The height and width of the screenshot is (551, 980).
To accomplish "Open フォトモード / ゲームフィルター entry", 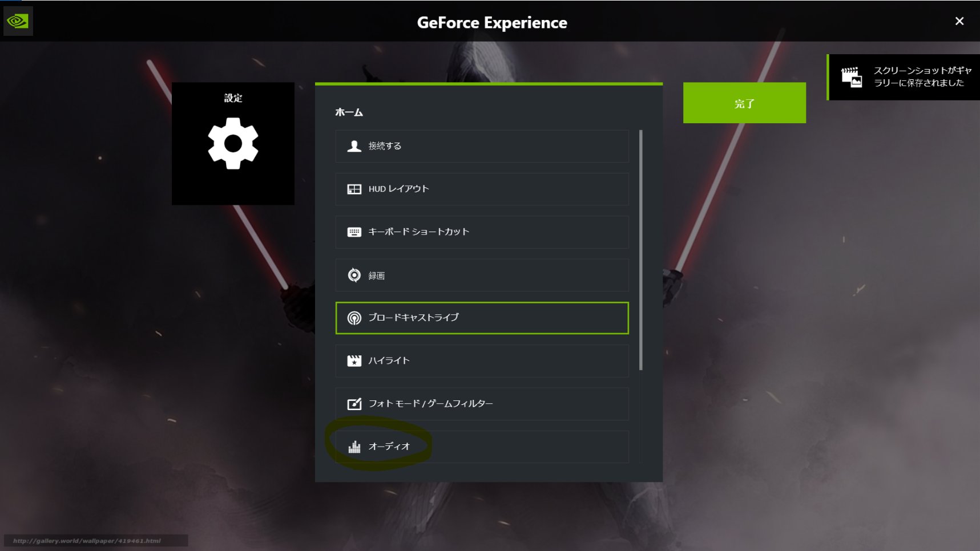I will point(482,404).
